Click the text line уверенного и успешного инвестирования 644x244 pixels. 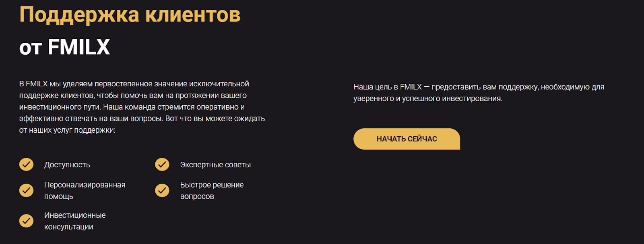(428, 98)
